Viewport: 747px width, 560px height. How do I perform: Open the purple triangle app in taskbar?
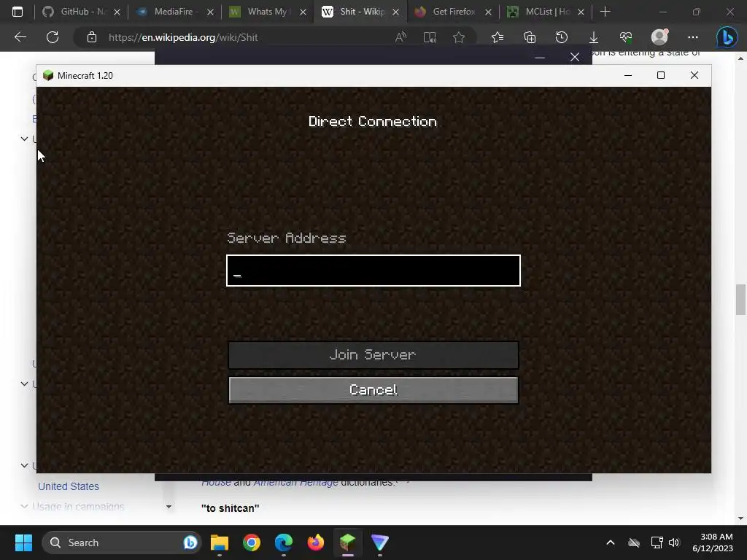click(x=379, y=542)
